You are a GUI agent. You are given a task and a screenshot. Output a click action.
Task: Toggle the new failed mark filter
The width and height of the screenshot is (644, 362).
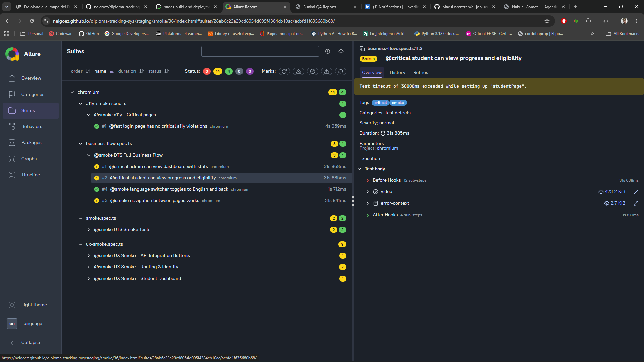coord(299,71)
